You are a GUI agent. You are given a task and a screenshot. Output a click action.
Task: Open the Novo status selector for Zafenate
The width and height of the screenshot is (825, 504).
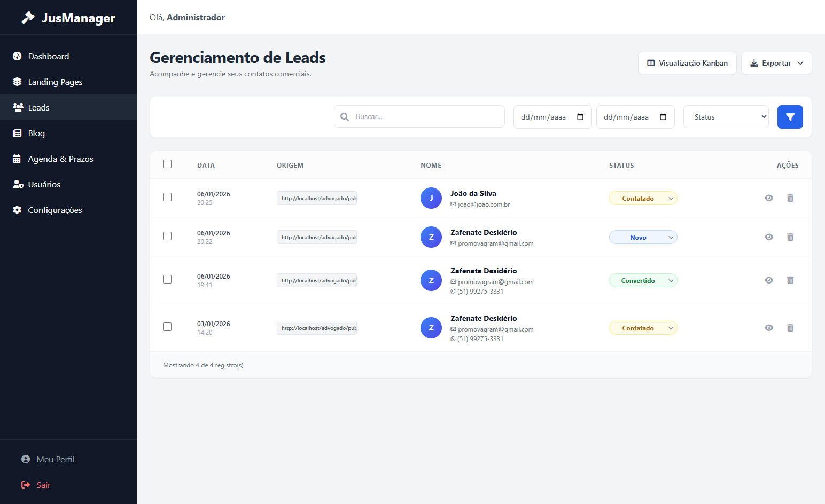(643, 237)
